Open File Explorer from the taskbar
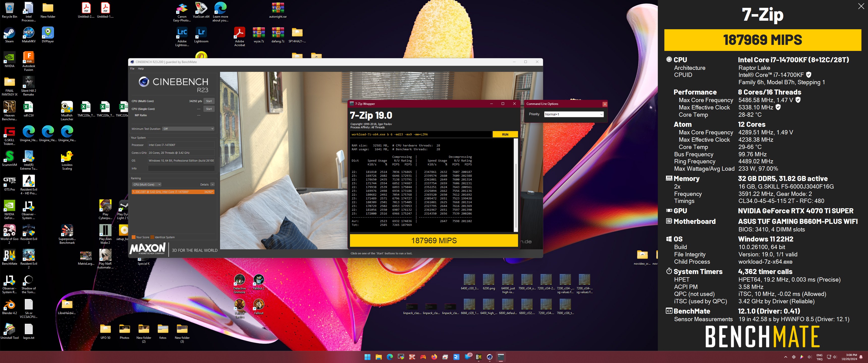Image resolution: width=868 pixels, height=363 pixels. (x=378, y=357)
